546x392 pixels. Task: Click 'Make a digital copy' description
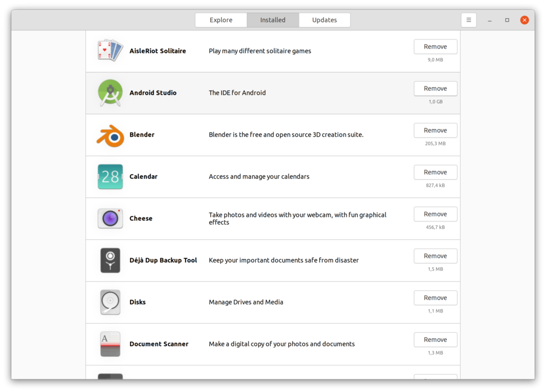(x=282, y=344)
